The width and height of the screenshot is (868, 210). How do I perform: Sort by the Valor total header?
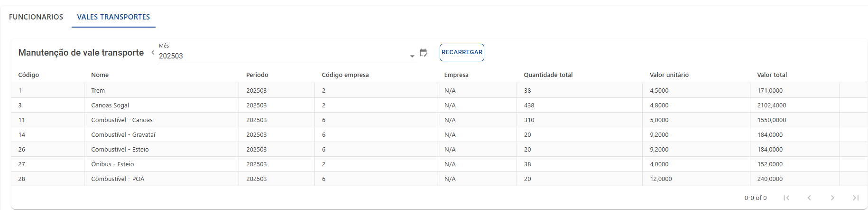(772, 75)
